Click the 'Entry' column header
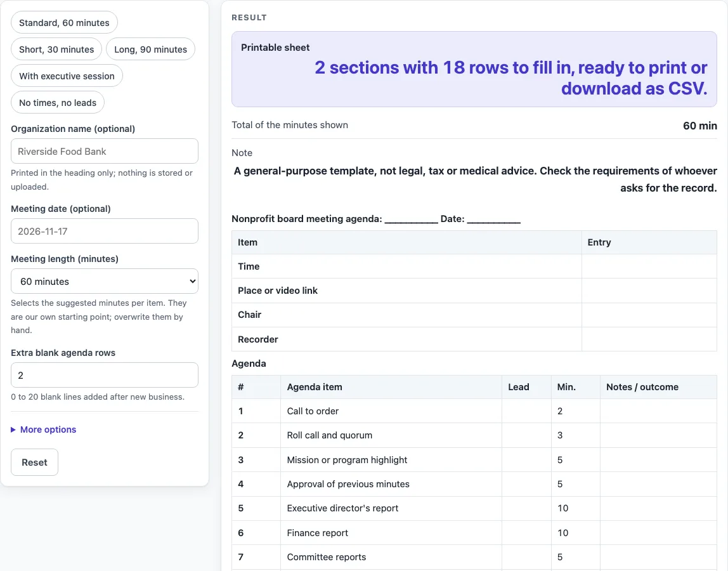This screenshot has height=571, width=728. coord(599,242)
